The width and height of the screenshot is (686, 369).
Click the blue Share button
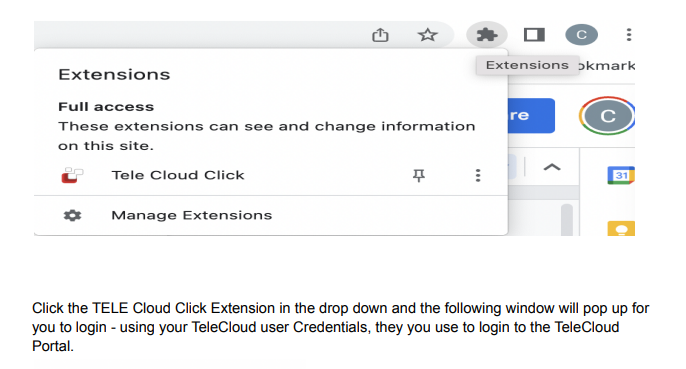click(x=531, y=116)
